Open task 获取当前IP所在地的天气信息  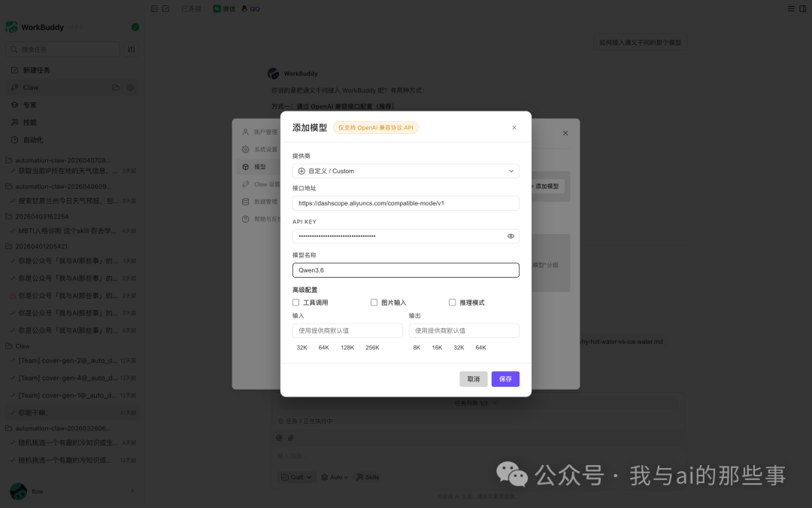point(72,171)
